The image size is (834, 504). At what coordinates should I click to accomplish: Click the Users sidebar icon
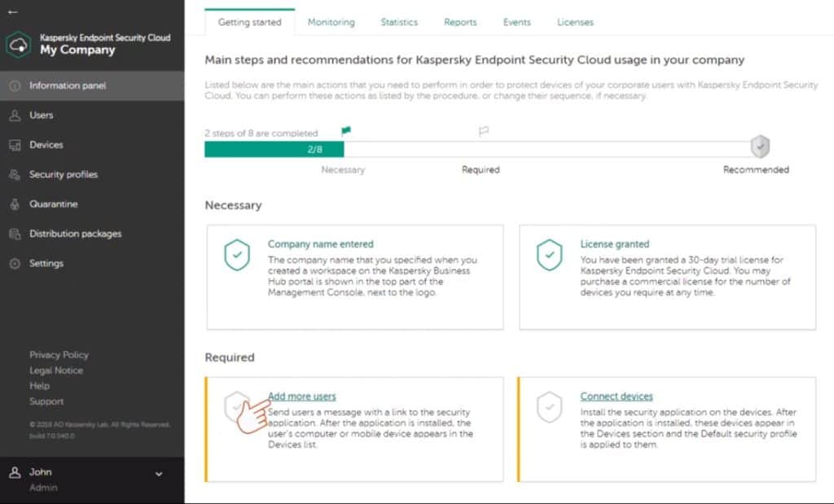[15, 116]
